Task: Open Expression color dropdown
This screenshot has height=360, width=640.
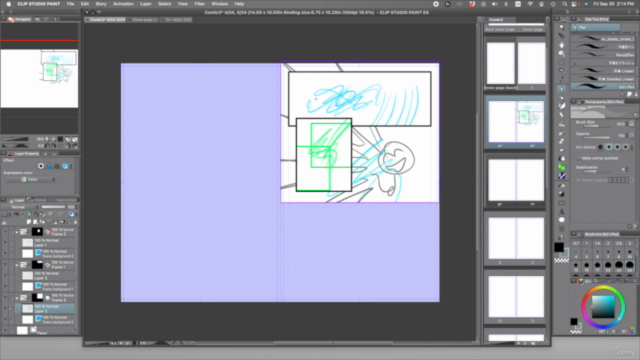Action: click(31, 179)
